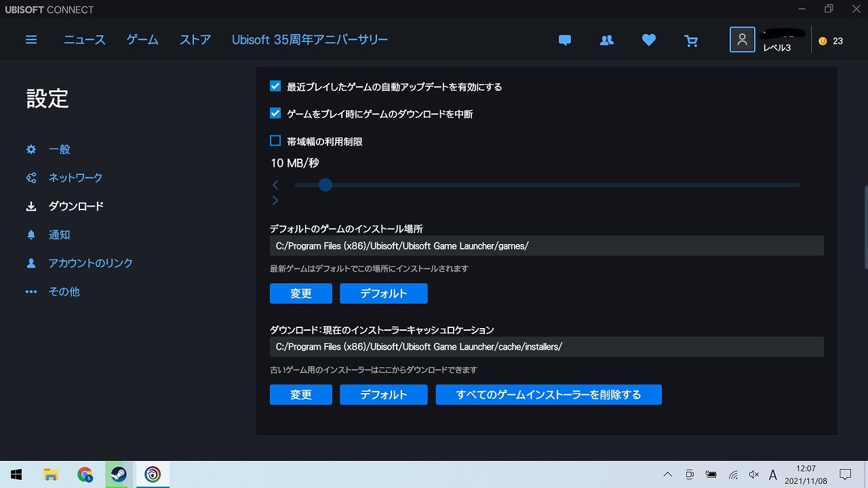Open the Wi-Fi network tray icon
868x488 pixels.
click(733, 474)
